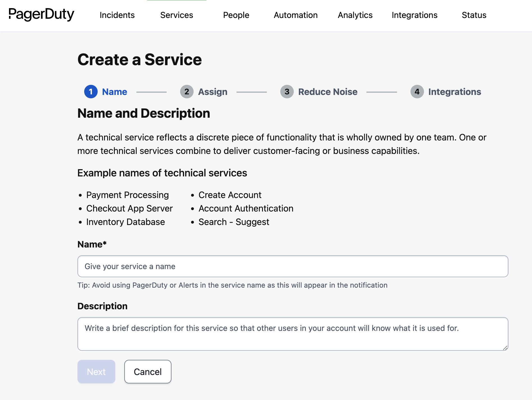Image resolution: width=532 pixels, height=400 pixels.
Task: Click 'Create Account' example name
Action: 230,195
